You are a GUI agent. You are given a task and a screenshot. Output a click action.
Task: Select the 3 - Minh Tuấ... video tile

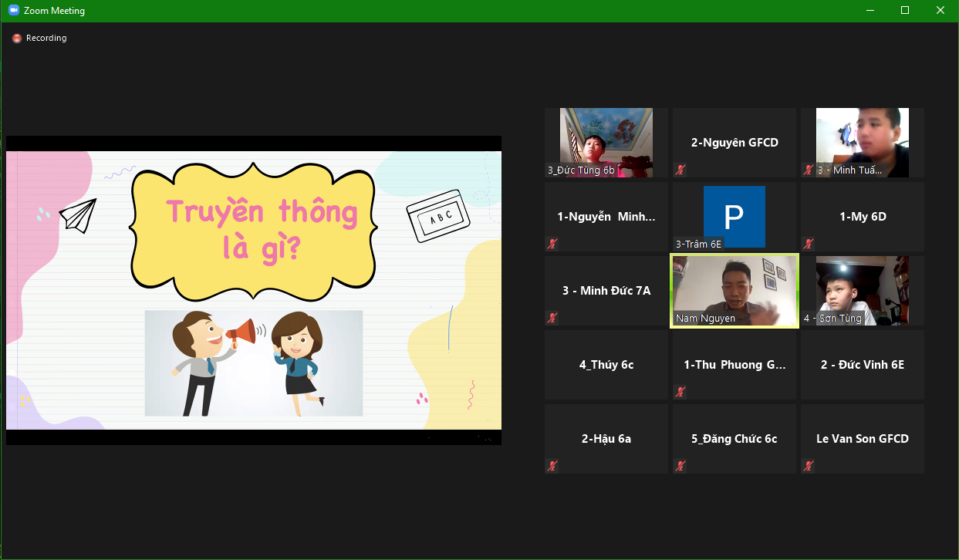click(x=862, y=142)
